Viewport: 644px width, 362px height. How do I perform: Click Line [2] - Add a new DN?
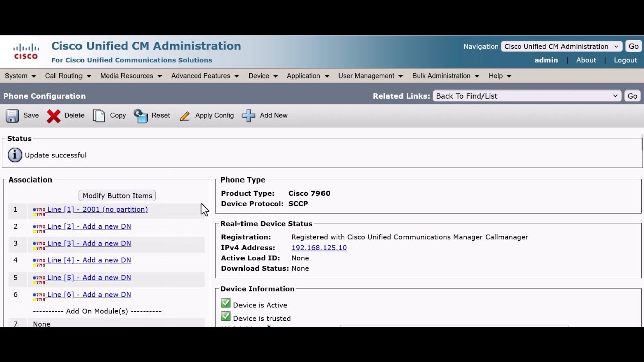click(x=89, y=226)
